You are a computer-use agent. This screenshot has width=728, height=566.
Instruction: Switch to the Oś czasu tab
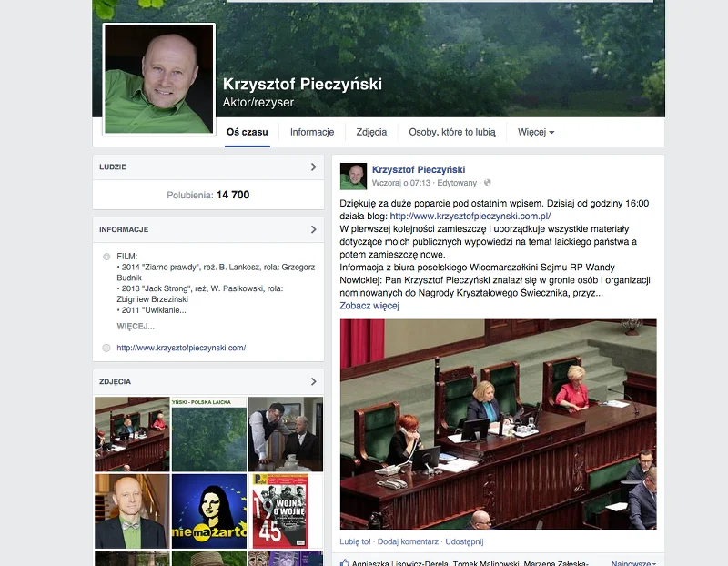pos(247,132)
